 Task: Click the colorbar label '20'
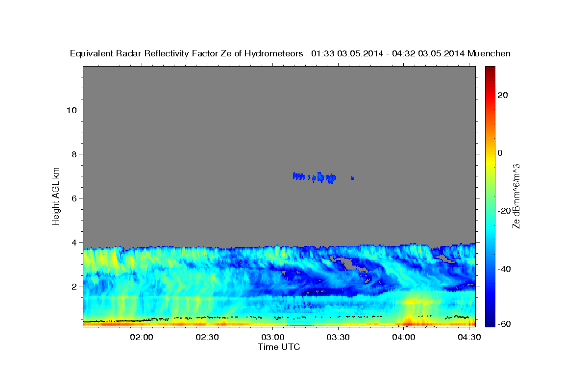tap(503, 95)
